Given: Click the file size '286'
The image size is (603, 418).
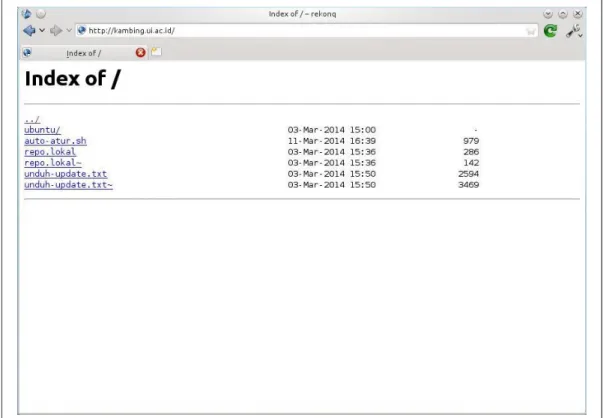Looking at the screenshot, I should tap(471, 152).
